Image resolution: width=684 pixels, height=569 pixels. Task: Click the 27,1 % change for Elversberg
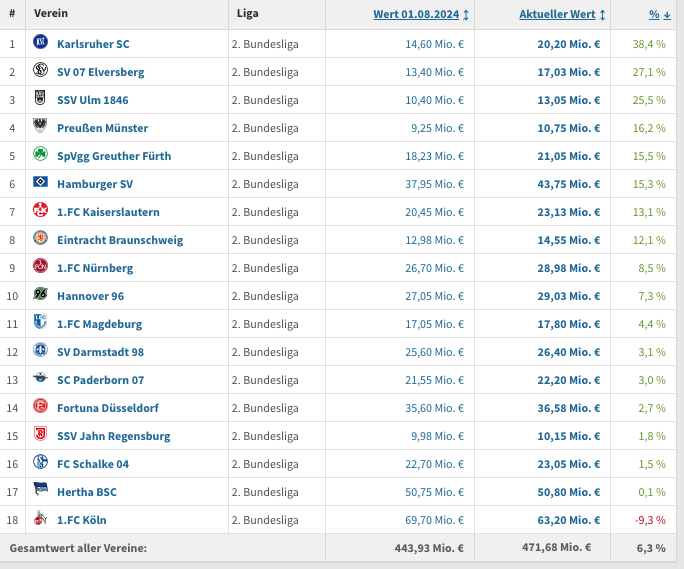[x=649, y=72]
